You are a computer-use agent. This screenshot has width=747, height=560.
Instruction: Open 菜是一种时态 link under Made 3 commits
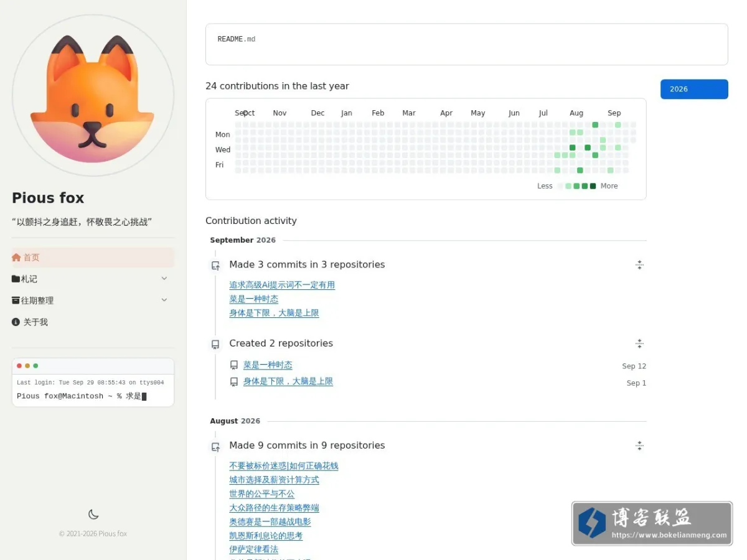[254, 299]
